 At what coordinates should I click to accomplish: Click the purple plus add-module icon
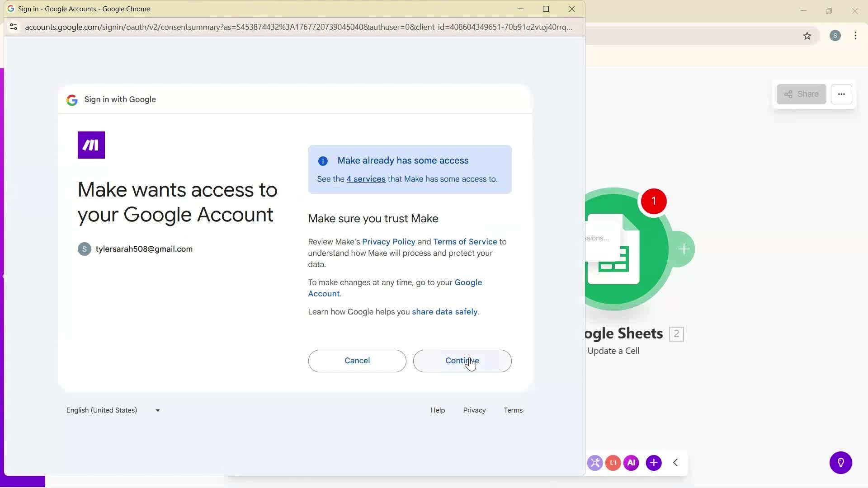point(654,463)
